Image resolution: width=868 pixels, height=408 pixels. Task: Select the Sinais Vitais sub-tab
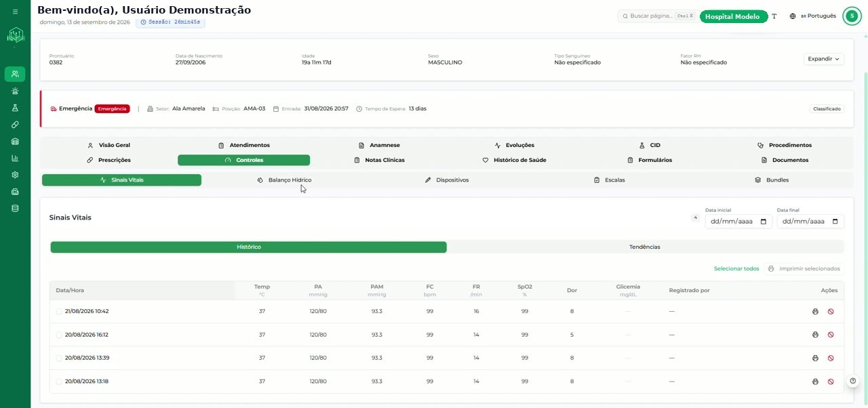click(x=121, y=180)
